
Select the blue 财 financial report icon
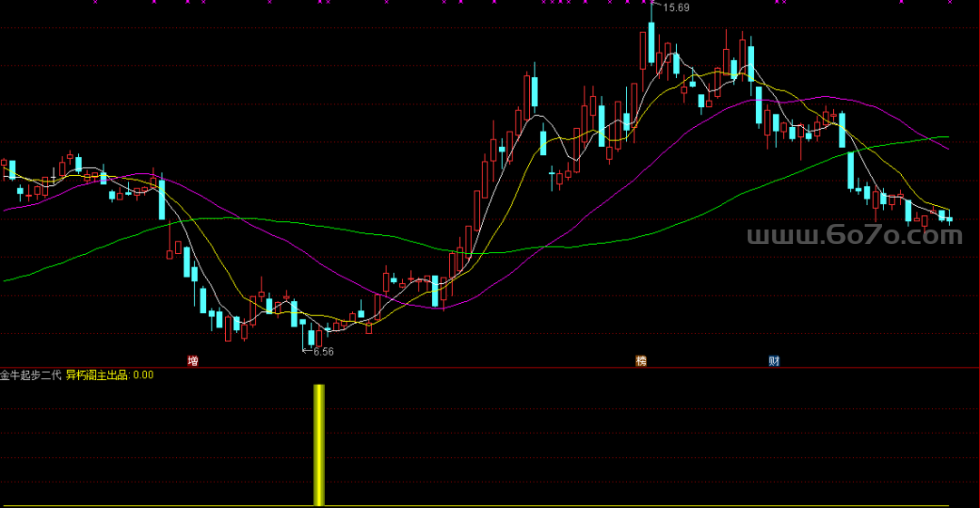point(774,361)
